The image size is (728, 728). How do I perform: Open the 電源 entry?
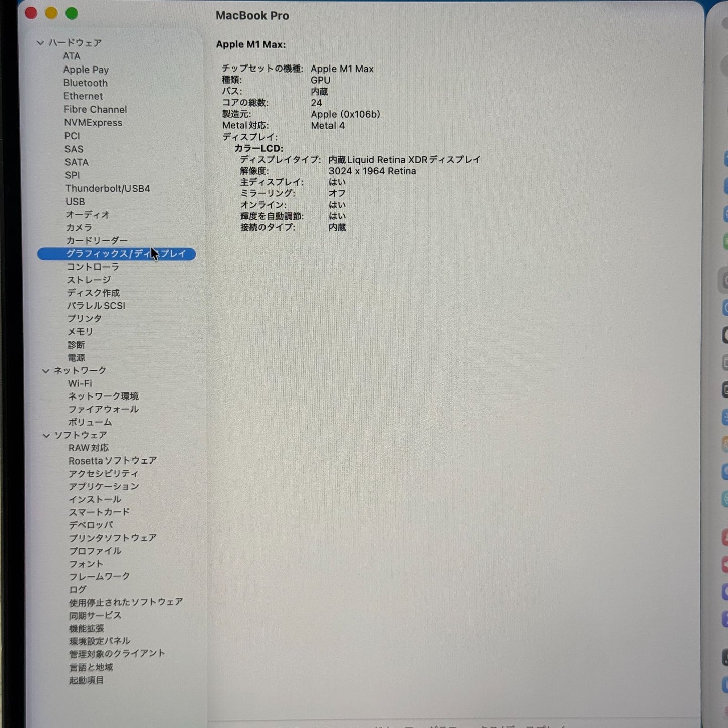click(77, 358)
